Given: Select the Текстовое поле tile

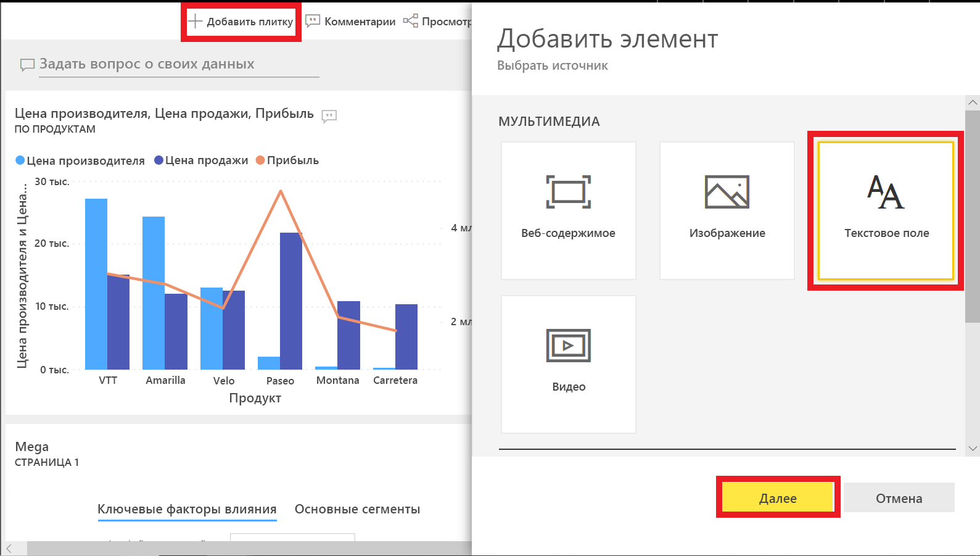Looking at the screenshot, I should [886, 211].
